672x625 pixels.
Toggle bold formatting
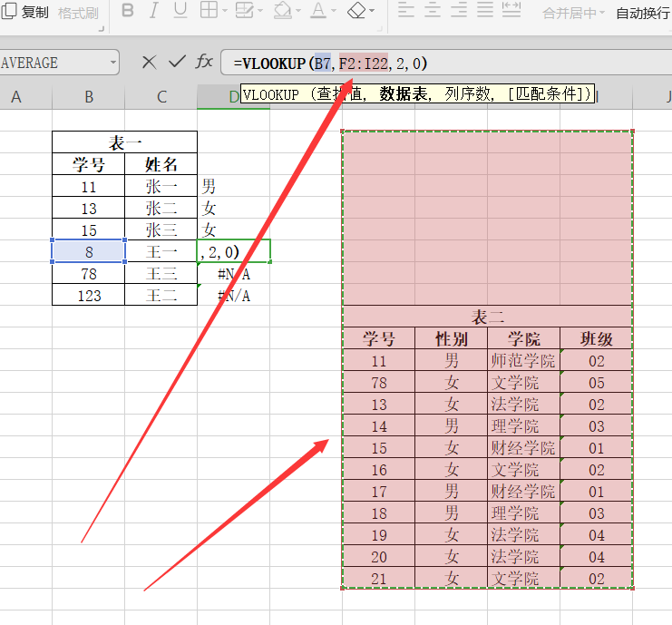(x=128, y=10)
